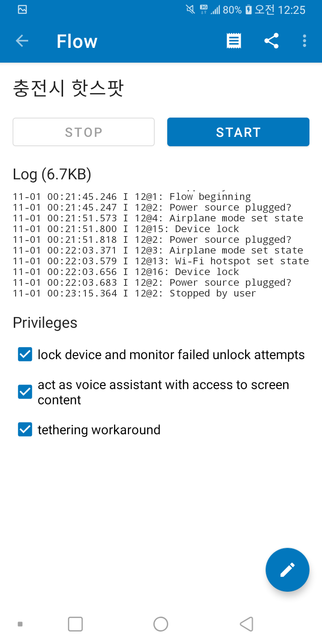Viewport: 322px width, 644px height.
Task: Open recent apps square button
Action: 75,624
